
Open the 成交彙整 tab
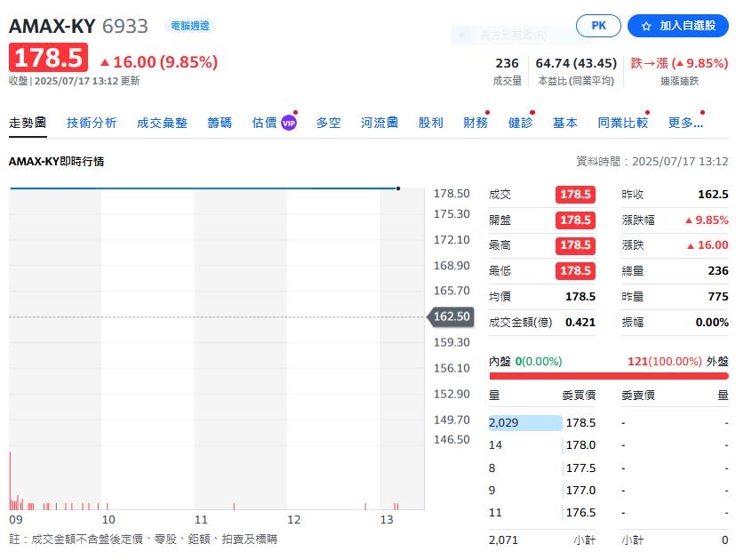click(162, 124)
